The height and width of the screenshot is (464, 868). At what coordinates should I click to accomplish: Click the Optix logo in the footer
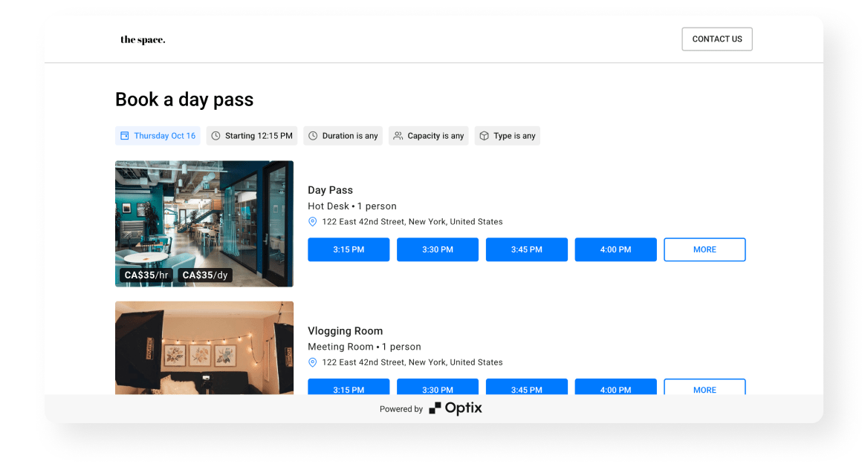click(x=456, y=408)
